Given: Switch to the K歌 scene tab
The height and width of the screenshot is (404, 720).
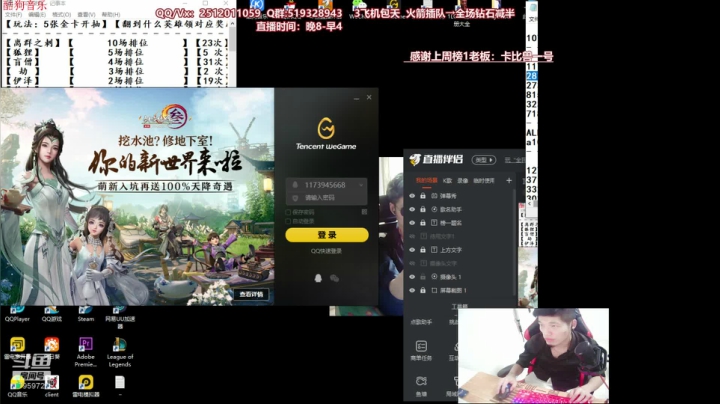Looking at the screenshot, I should pos(447,180).
